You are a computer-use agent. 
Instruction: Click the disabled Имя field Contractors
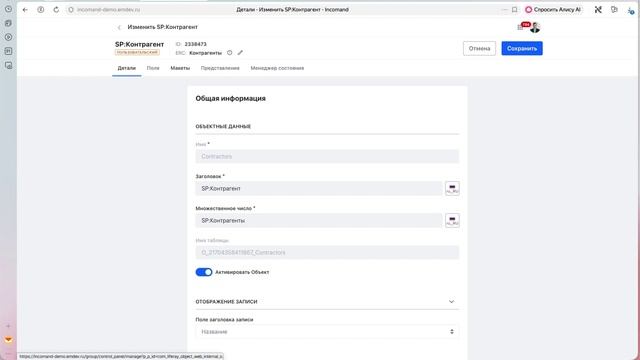point(327,156)
